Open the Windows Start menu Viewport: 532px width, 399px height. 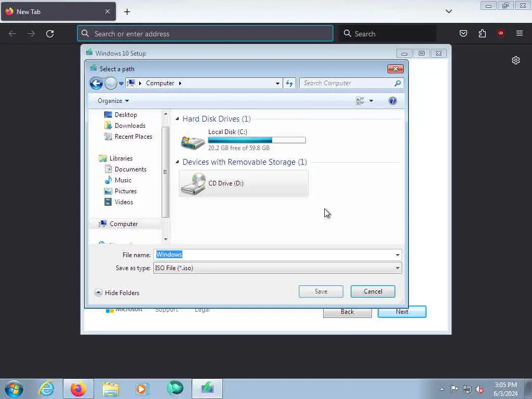(14, 389)
